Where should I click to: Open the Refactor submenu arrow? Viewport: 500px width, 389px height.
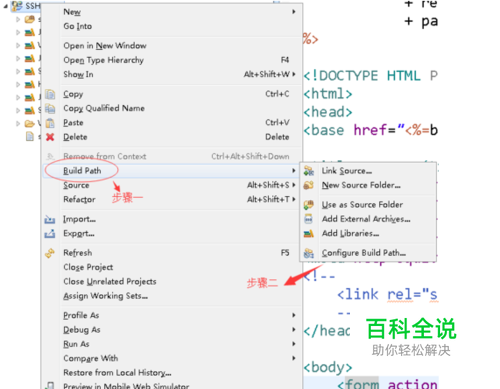(294, 199)
